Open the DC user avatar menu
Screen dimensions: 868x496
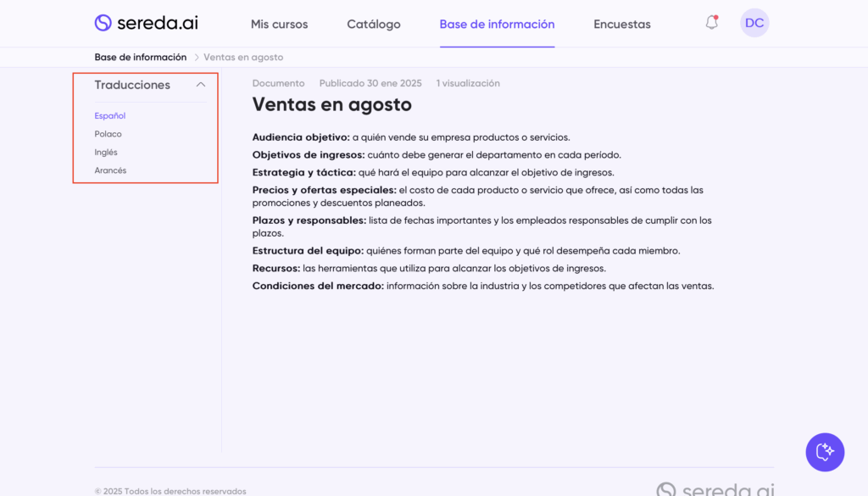coord(754,23)
